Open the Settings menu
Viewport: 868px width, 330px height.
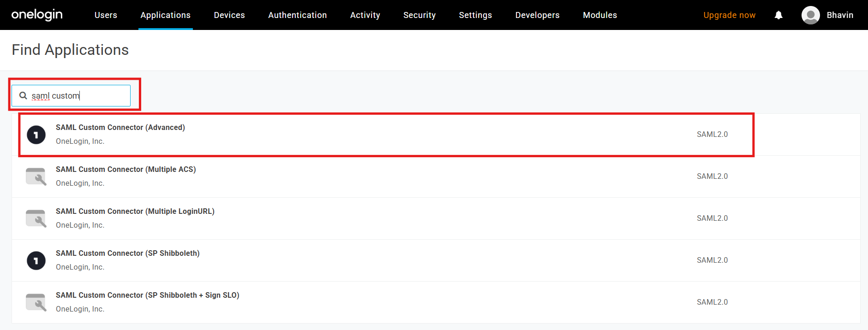[475, 15]
